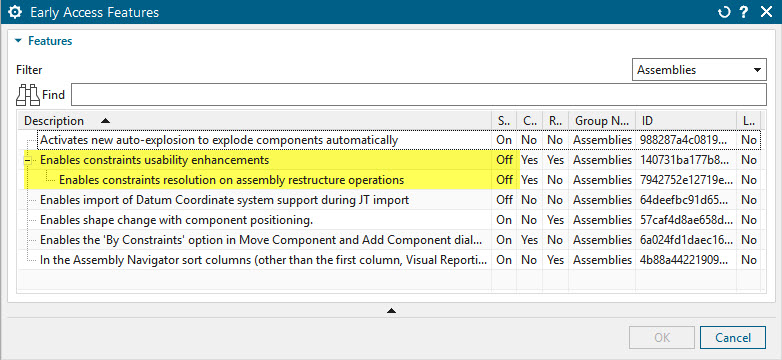Select 'Enables constraints usability enhancements' row
782x360 pixels.
click(390, 160)
